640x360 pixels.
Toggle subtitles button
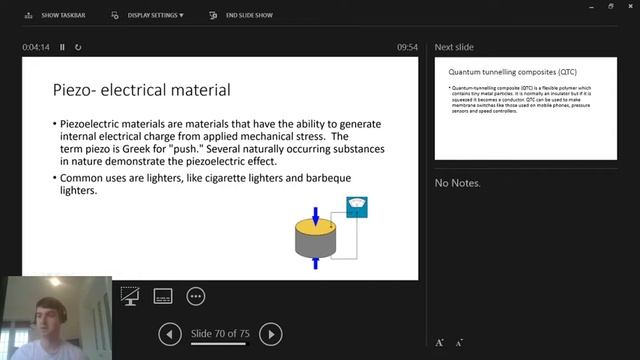[163, 296]
